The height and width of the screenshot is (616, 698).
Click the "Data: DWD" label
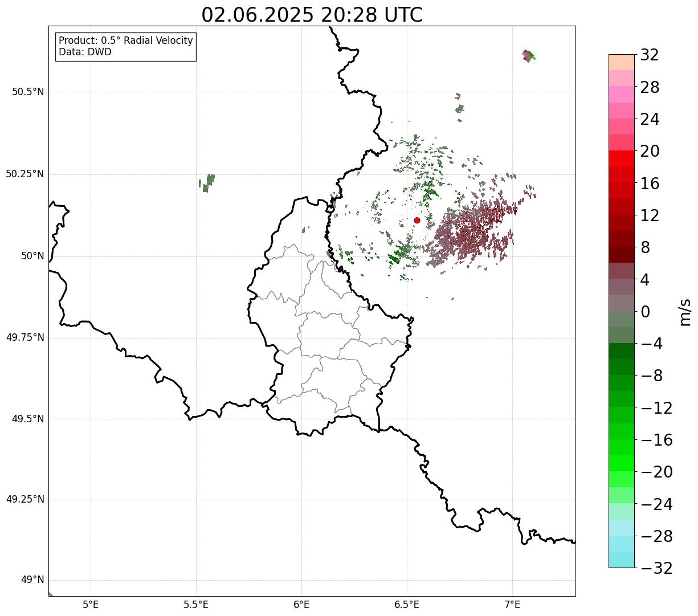tap(85, 52)
